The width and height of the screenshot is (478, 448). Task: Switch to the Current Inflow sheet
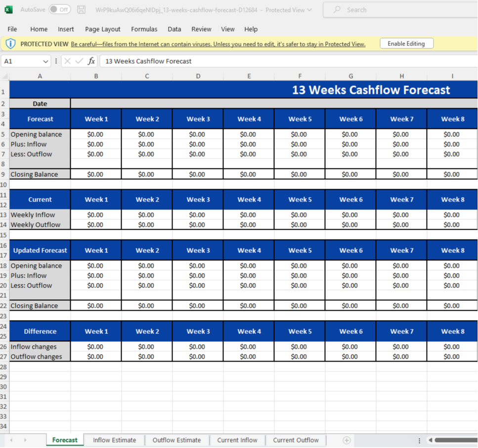237,440
